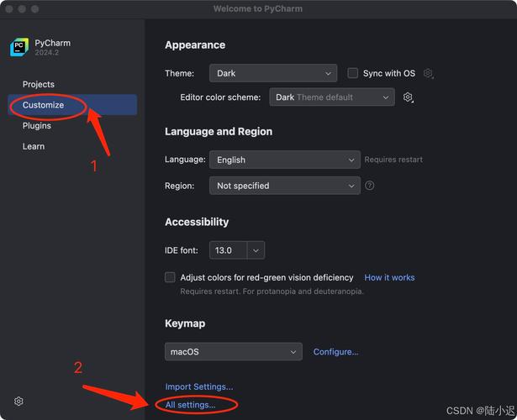
Task: Open the gear options in bottom-left corner
Action: tap(18, 402)
